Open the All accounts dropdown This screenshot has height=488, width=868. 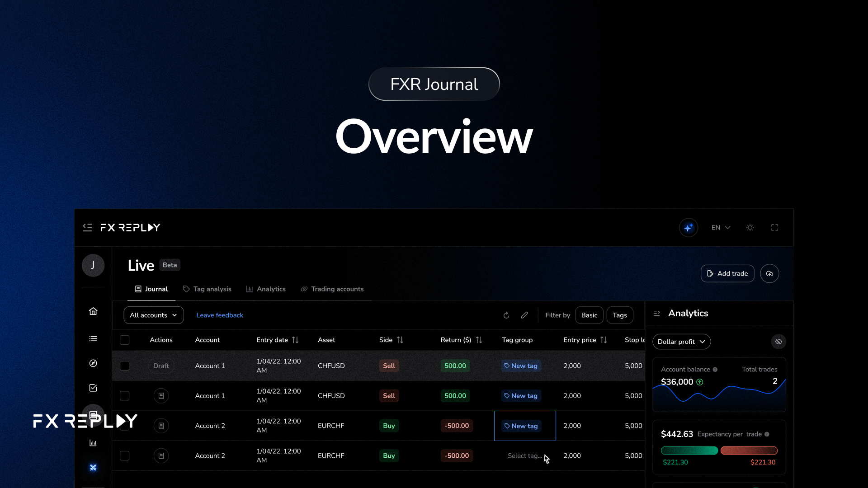[x=153, y=315]
